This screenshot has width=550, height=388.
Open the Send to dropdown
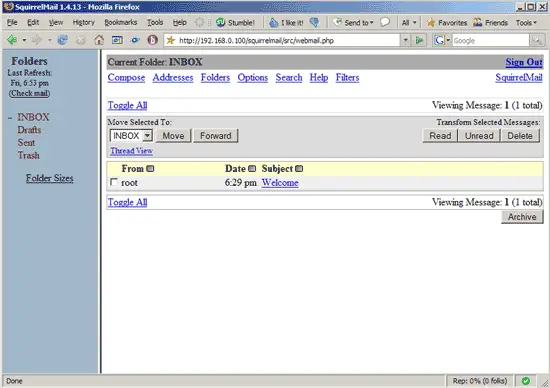[353, 23]
